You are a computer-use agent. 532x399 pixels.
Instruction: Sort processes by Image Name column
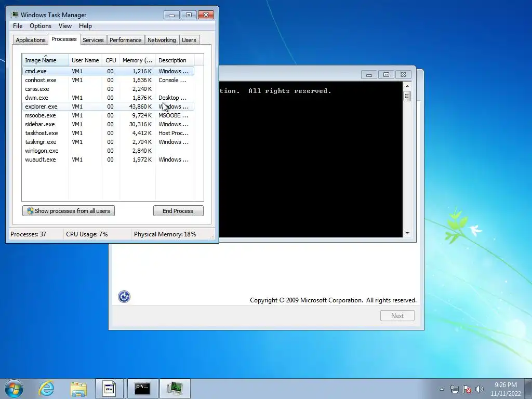[x=46, y=60]
